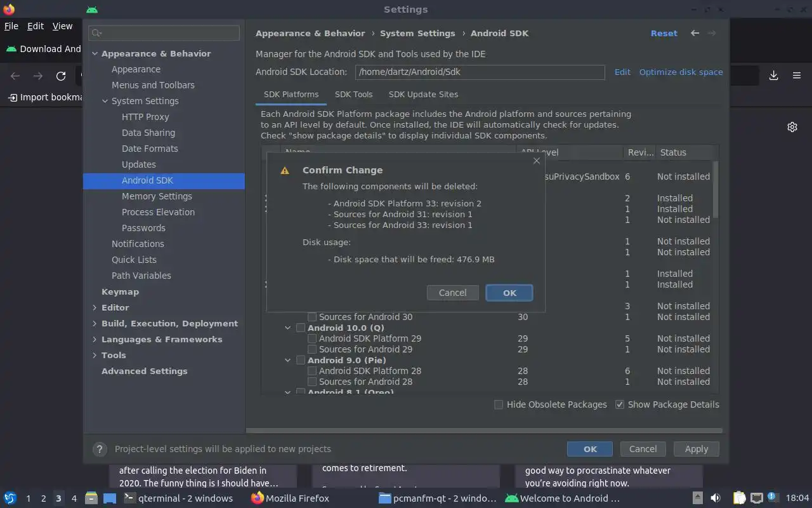This screenshot has height=508, width=812.
Task: Click the Reset link
Action: coord(664,33)
